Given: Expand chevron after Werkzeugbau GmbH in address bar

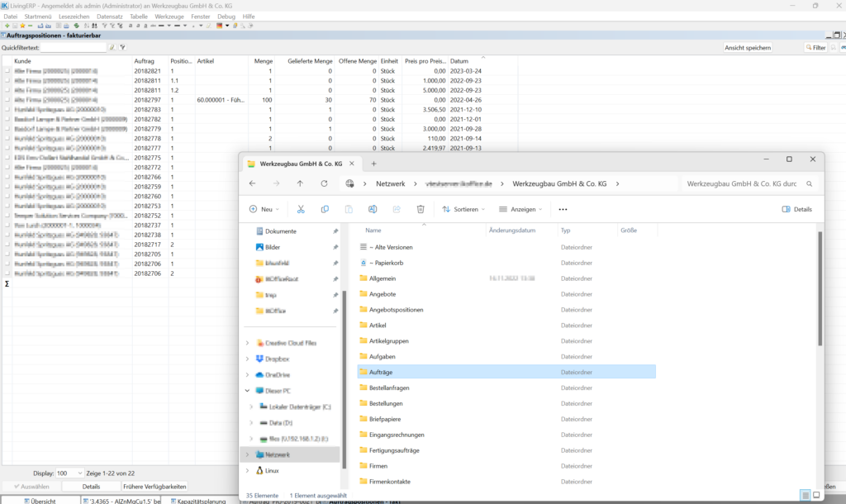Looking at the screenshot, I should point(617,184).
